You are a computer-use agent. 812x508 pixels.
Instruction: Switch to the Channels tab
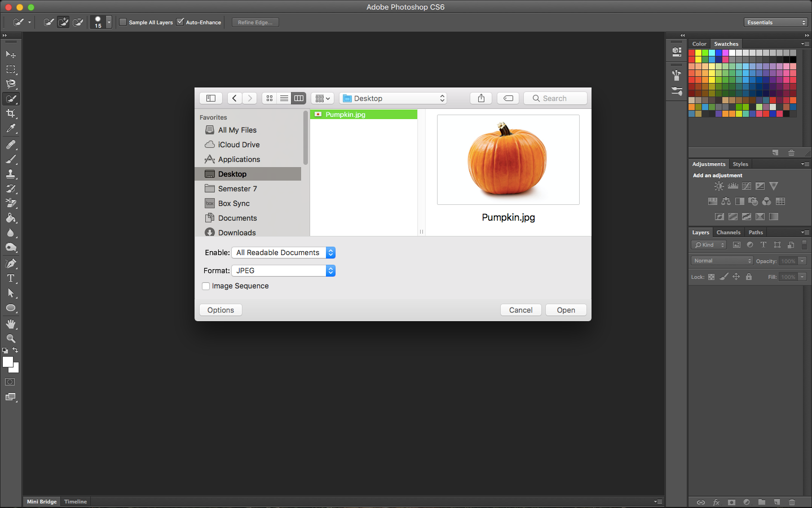click(x=728, y=232)
